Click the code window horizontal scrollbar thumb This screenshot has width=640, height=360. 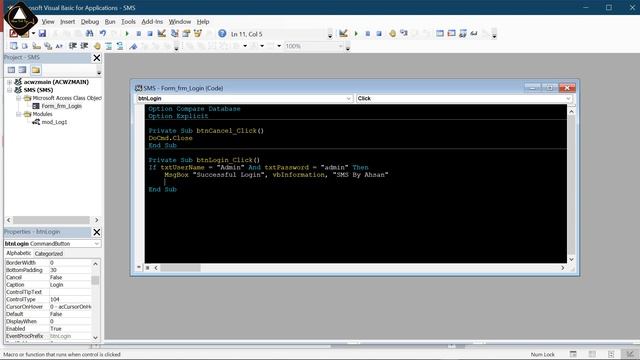click(x=180, y=268)
